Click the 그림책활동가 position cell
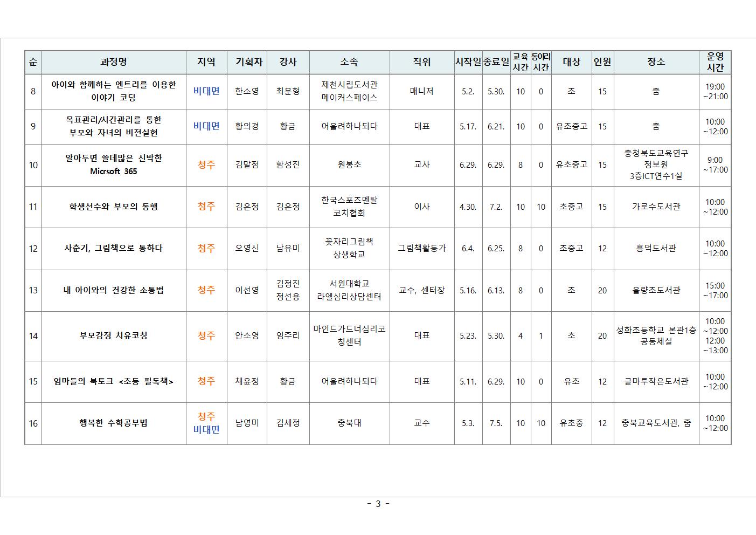This screenshot has height=535, width=756. click(x=422, y=248)
